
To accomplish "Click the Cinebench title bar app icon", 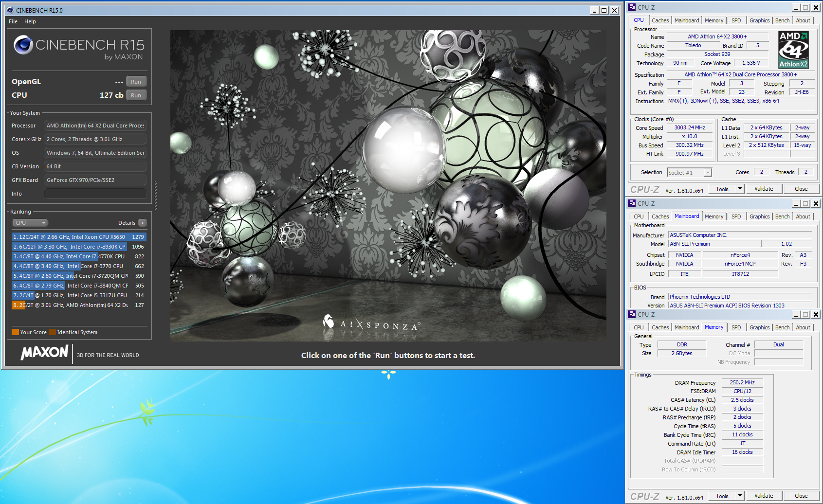I will pos(10,10).
